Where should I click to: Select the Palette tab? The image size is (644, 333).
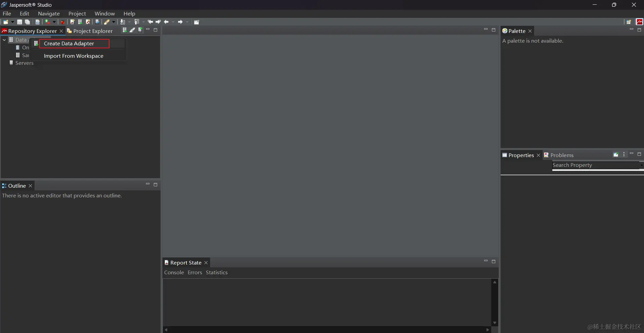(514, 31)
